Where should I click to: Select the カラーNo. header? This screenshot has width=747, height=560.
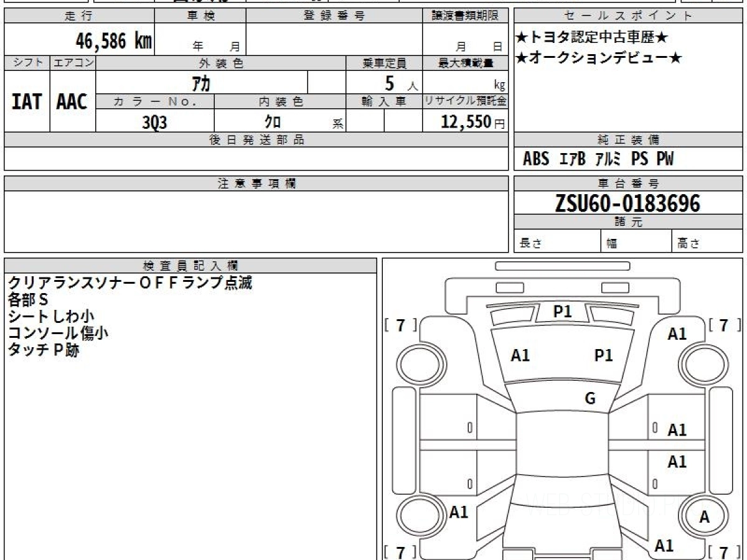pyautogui.click(x=155, y=102)
